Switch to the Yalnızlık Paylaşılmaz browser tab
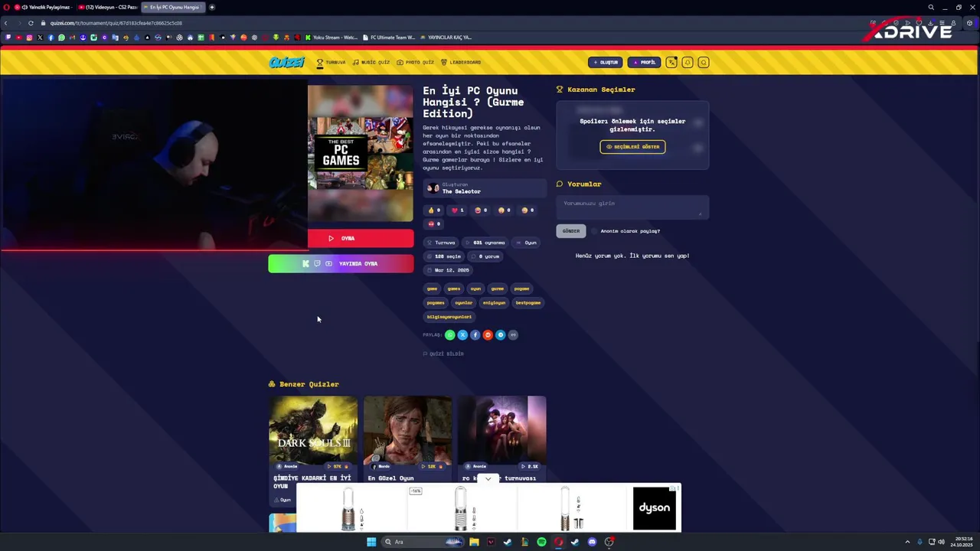Image resolution: width=980 pixels, height=551 pixels. [45, 7]
